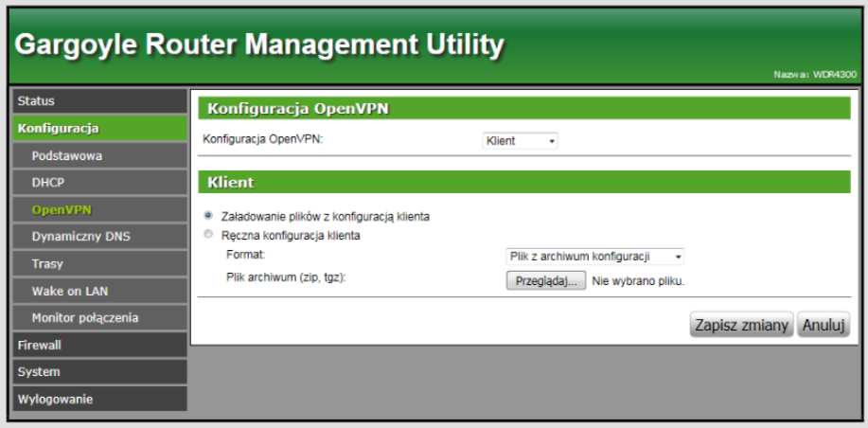The width and height of the screenshot is (868, 428).
Task: Expand the System menu section
Action: coord(99,372)
